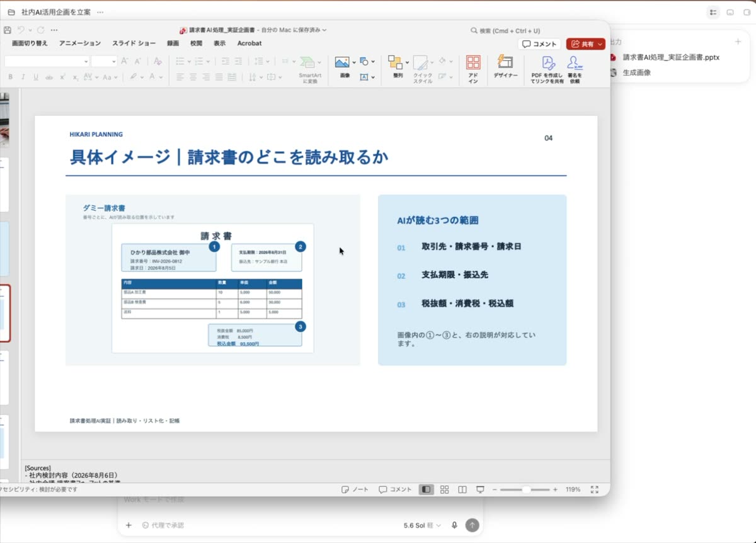
Task: Click the text highlight color pen
Action: (x=133, y=77)
